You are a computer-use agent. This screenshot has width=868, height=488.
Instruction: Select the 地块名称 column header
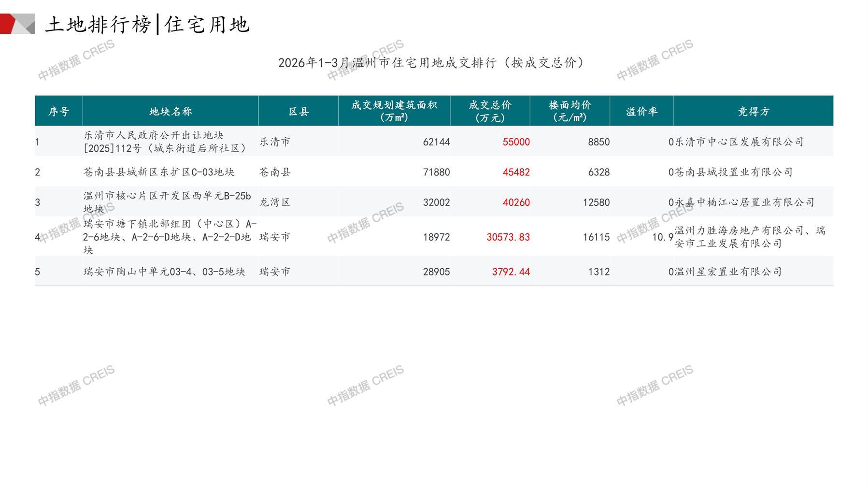171,112
